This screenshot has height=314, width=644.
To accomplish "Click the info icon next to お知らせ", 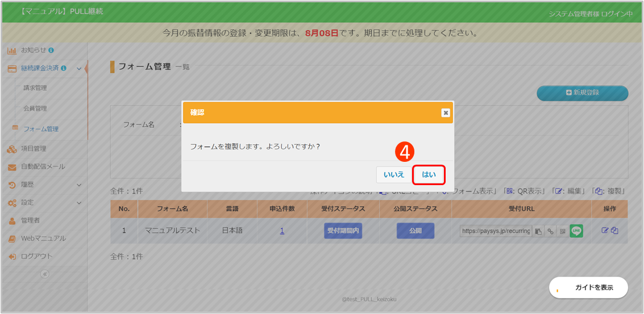I will (51, 50).
